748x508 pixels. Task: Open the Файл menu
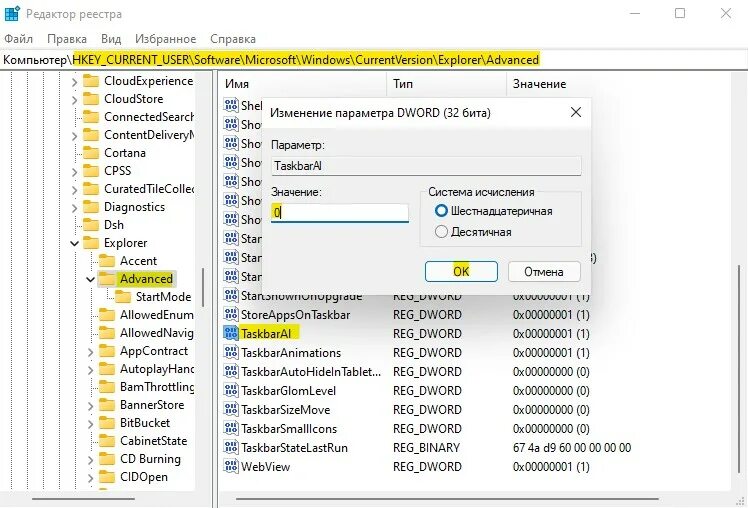pyautogui.click(x=19, y=39)
